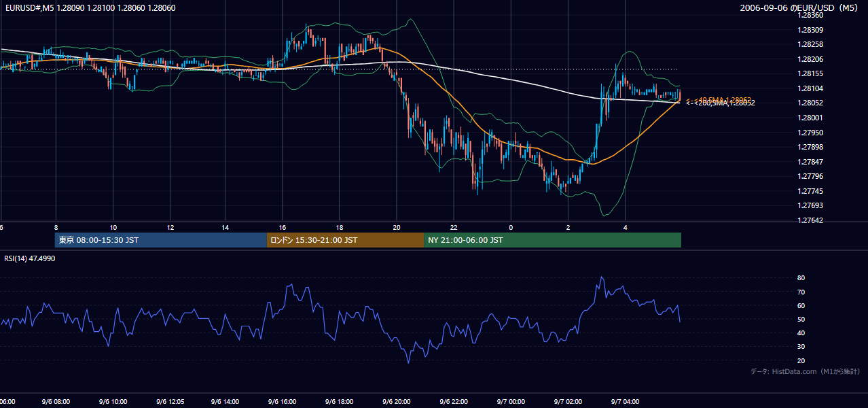Click price axis label 1.28360

812,15
